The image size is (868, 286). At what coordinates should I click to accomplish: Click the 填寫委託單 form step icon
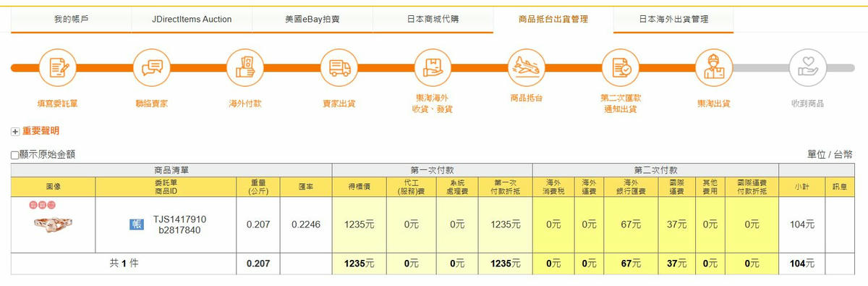[x=58, y=67]
